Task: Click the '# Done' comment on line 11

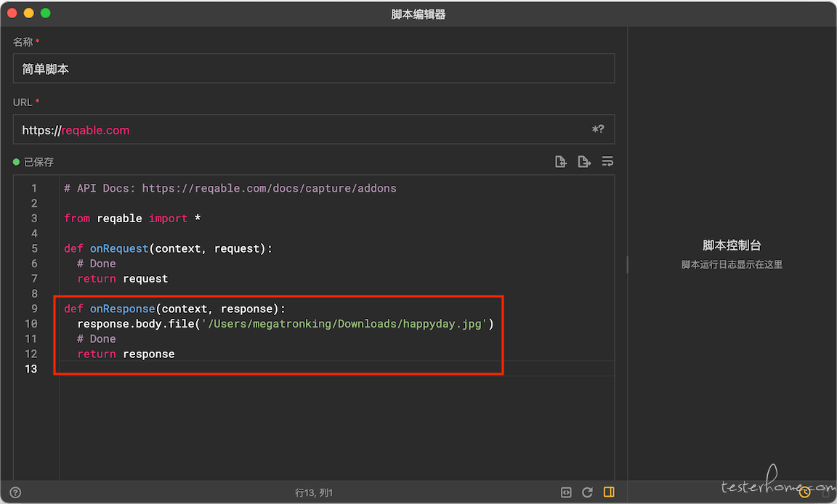Action: [x=96, y=338]
